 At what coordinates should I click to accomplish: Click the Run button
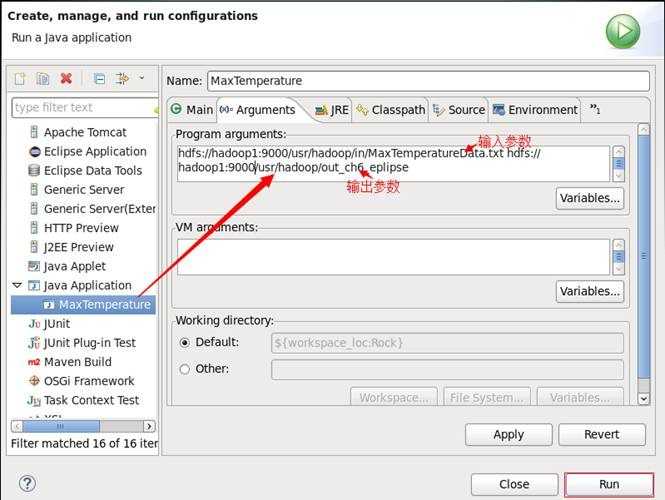[609, 484]
